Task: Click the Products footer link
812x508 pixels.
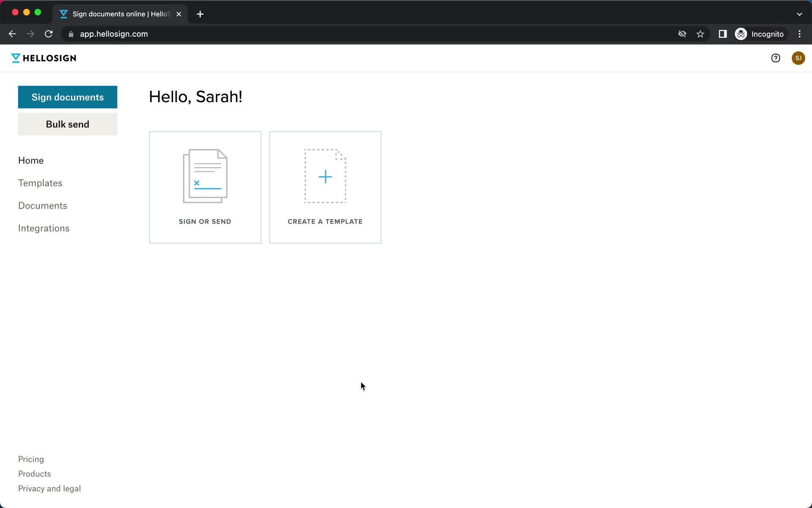Action: coord(35,473)
